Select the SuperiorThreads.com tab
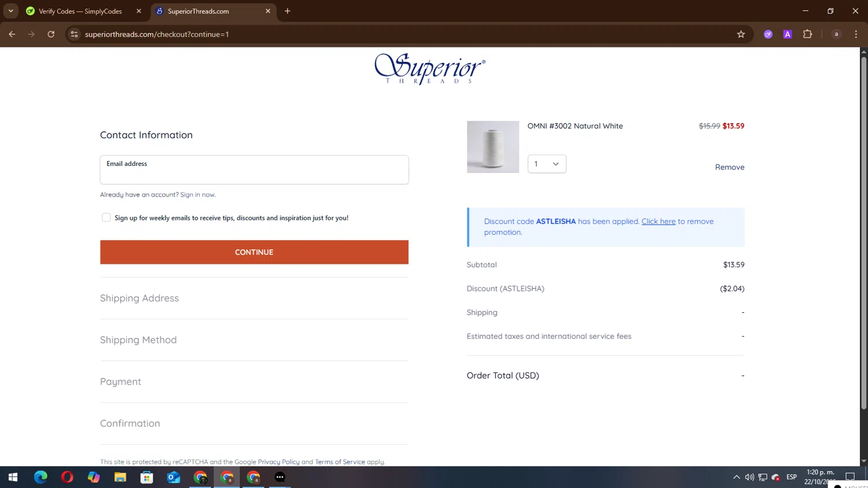The height and width of the screenshot is (488, 868). [x=198, y=11]
